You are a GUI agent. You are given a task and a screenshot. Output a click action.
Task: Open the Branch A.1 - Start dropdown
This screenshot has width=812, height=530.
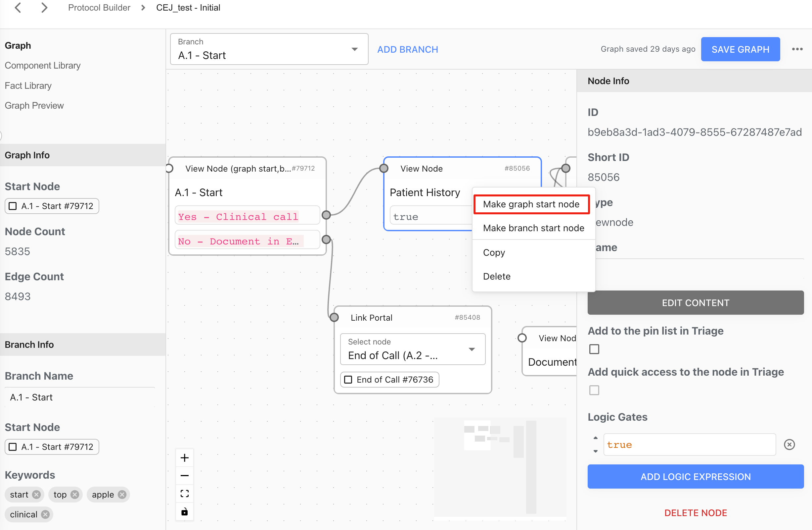click(354, 49)
